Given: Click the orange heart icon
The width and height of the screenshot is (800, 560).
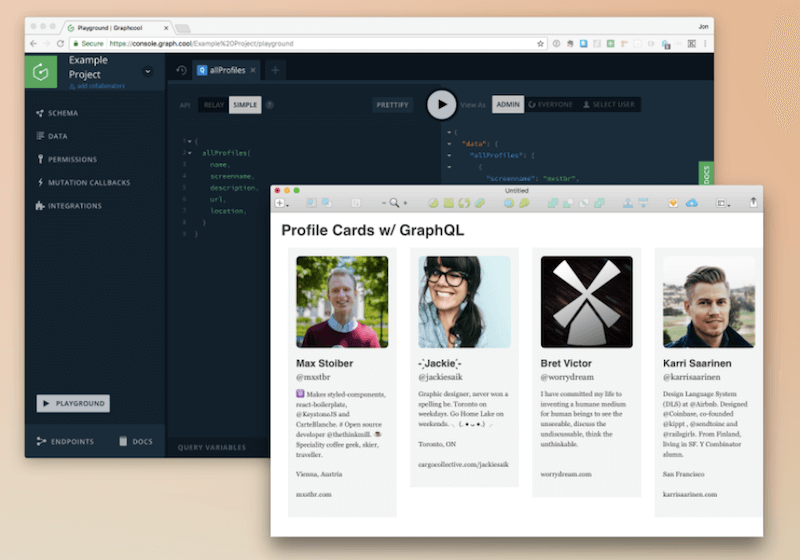Looking at the screenshot, I should (673, 203).
